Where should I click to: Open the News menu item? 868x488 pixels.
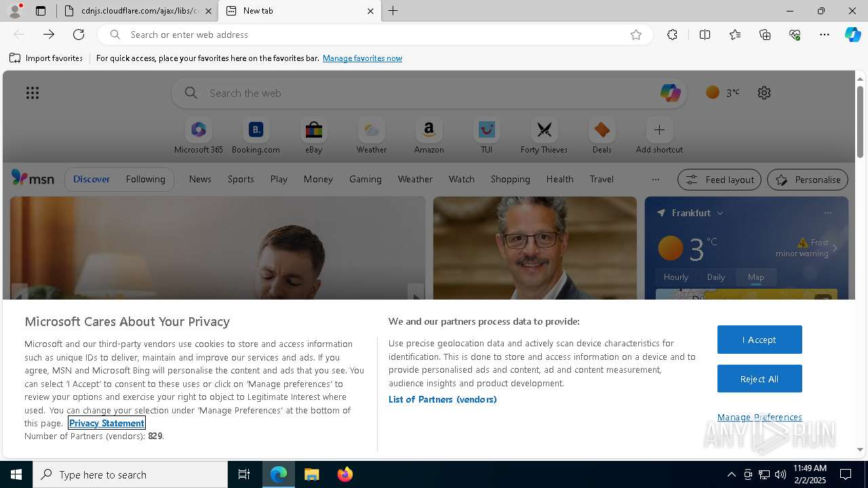pos(200,179)
